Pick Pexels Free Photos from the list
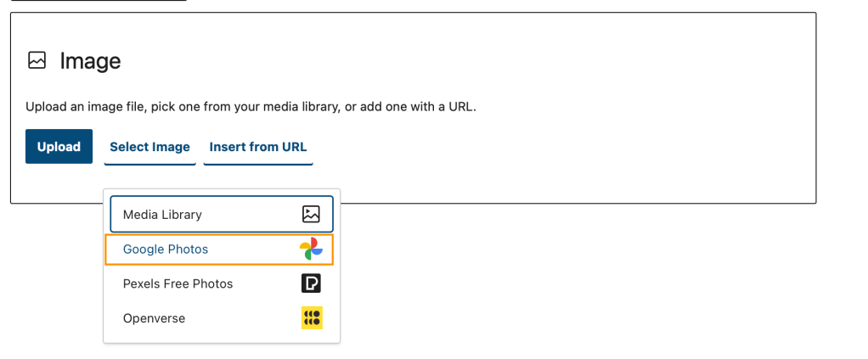The height and width of the screenshot is (359, 868). pyautogui.click(x=178, y=283)
